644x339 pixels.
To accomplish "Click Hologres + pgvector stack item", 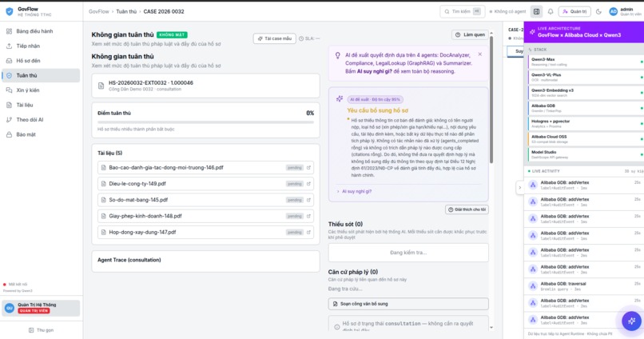I will 585,124.
